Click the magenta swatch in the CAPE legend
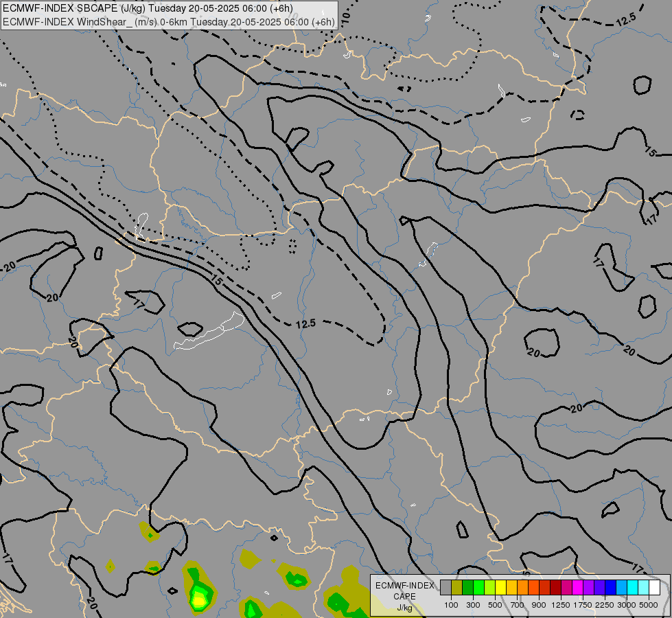 tap(578, 587)
